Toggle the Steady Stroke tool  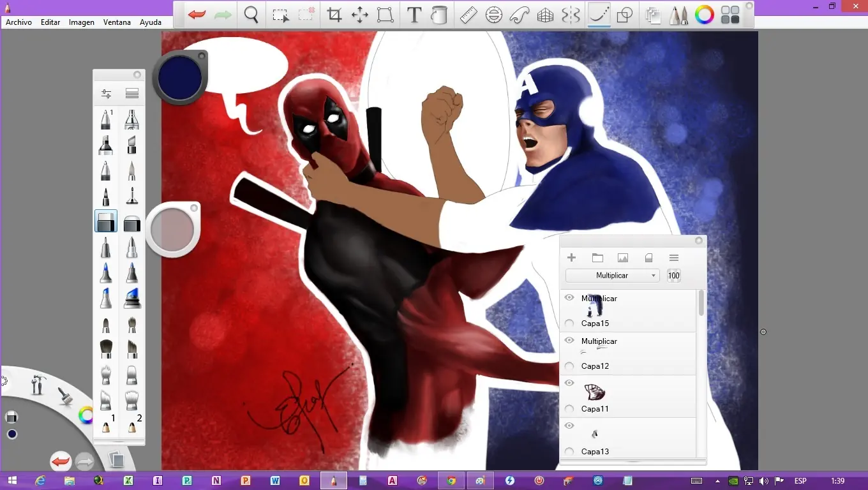point(599,14)
